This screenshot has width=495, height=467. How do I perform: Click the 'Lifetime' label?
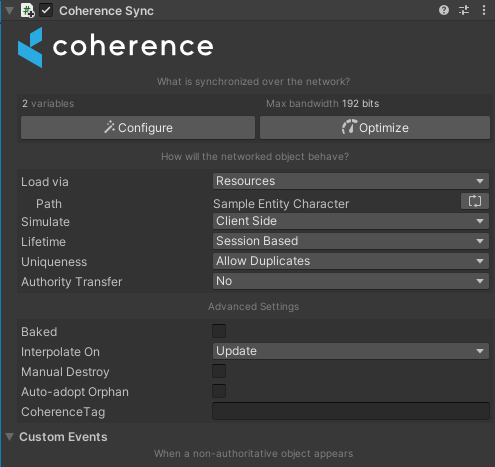[43, 242]
